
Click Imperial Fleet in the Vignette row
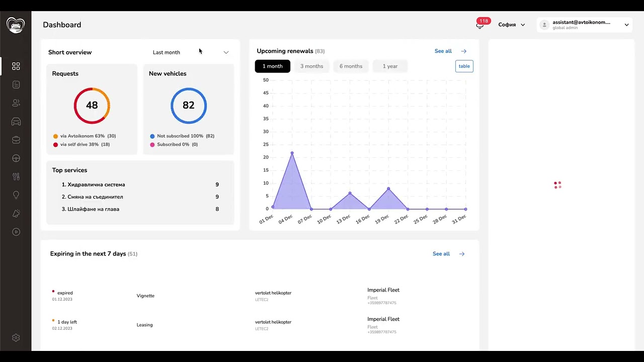[383, 290]
